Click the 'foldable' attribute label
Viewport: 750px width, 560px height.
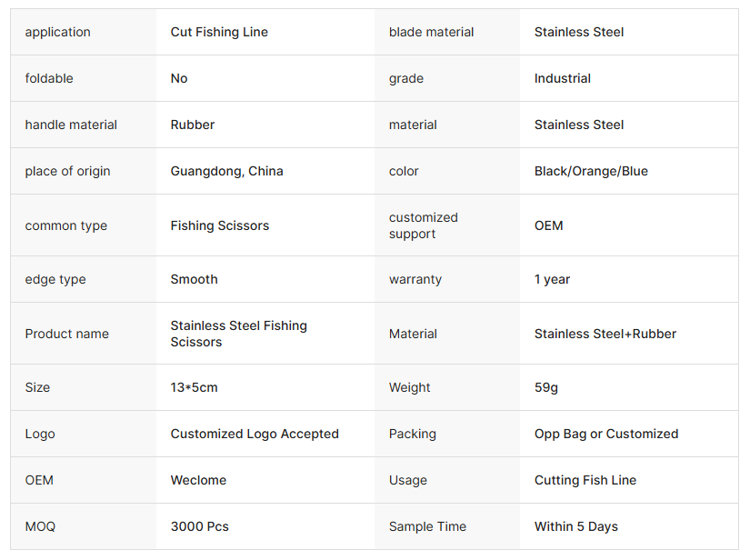pos(49,78)
